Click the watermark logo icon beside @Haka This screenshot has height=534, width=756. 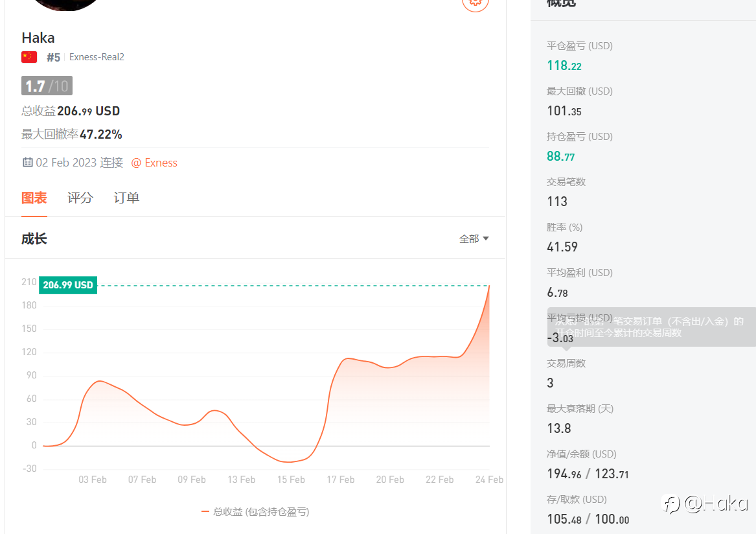pos(670,504)
